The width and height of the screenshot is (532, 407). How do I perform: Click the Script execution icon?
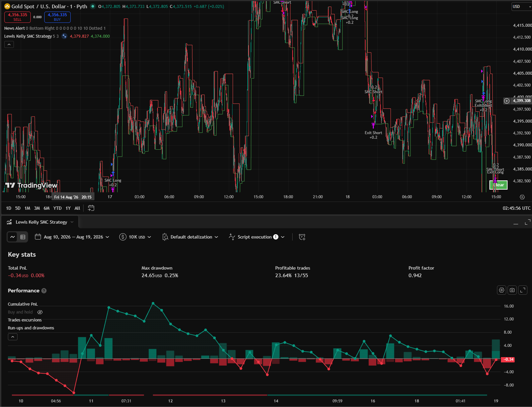pos(232,237)
